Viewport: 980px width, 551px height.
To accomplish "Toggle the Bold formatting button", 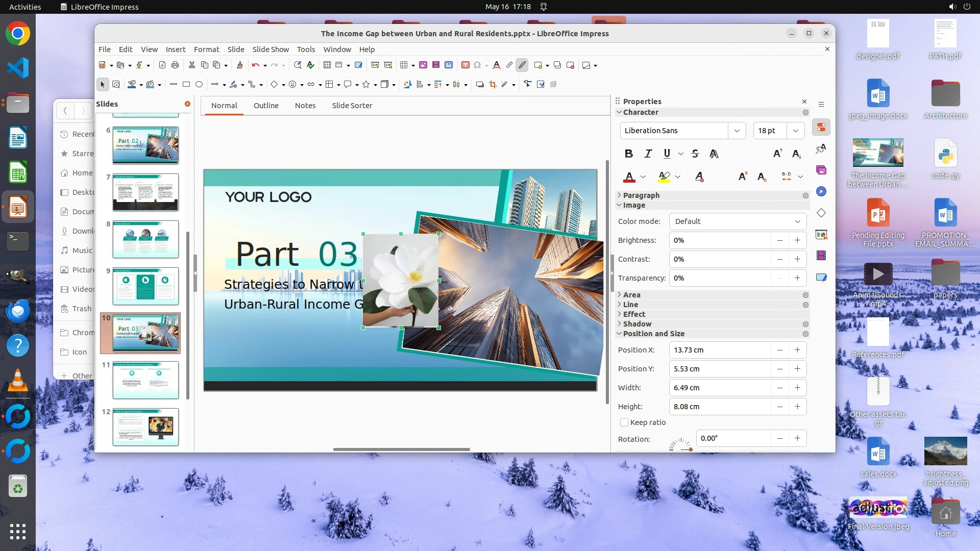I will (x=629, y=154).
